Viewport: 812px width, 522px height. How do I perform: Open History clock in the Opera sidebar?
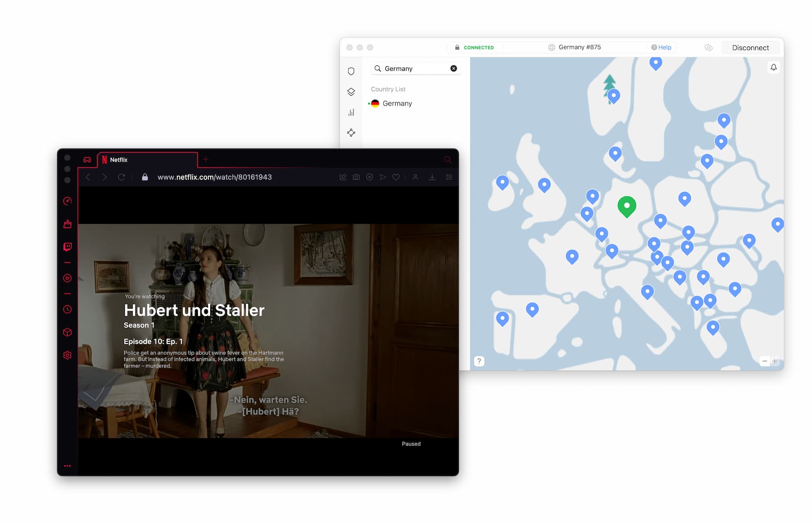pyautogui.click(x=67, y=310)
